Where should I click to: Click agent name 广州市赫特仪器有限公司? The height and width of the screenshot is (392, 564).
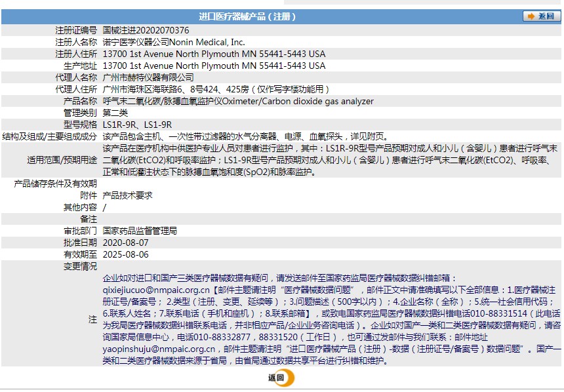click(x=149, y=77)
